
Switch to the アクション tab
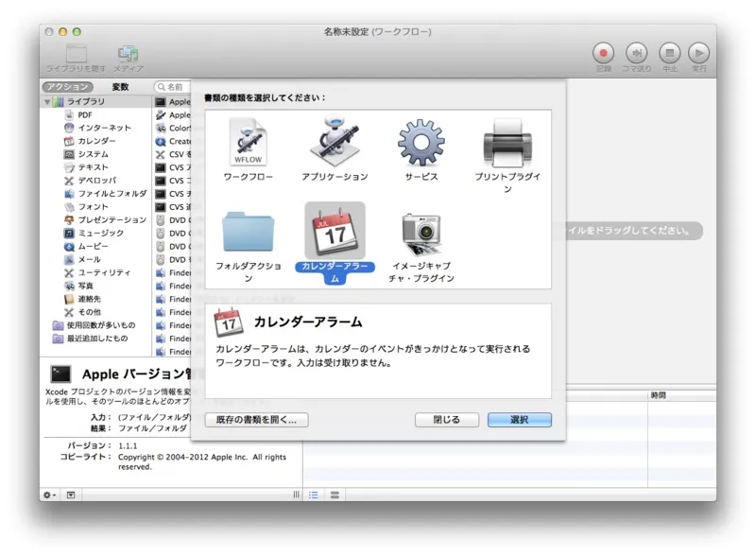(x=67, y=87)
